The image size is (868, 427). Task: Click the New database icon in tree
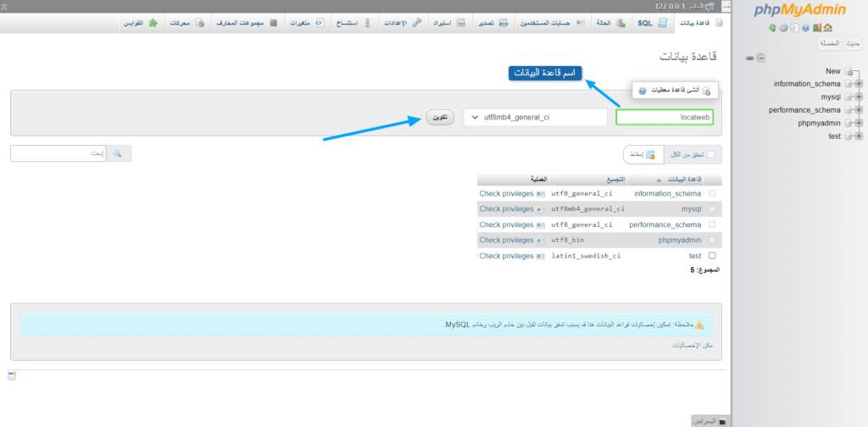point(849,71)
